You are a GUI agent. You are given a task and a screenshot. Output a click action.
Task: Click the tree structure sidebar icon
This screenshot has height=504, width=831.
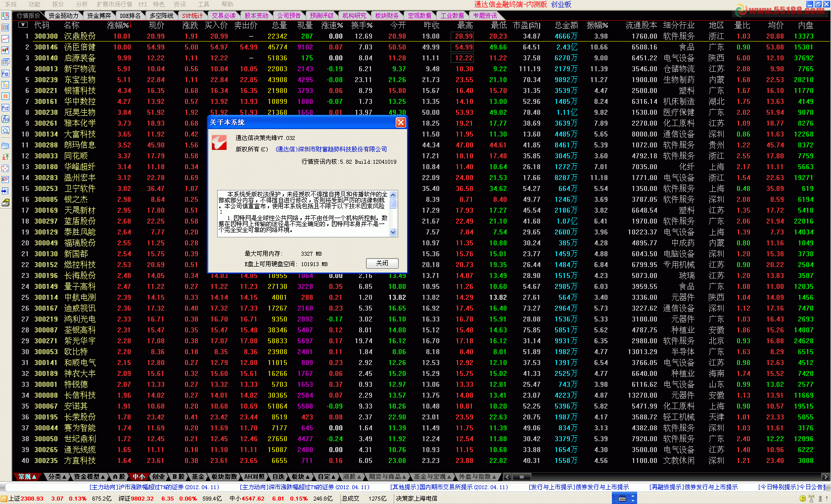pos(5,85)
